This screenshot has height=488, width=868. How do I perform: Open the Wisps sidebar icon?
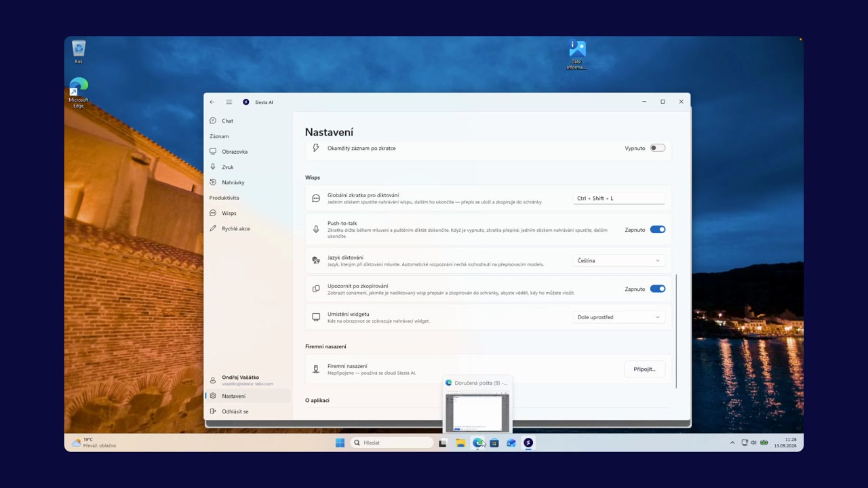pos(213,213)
